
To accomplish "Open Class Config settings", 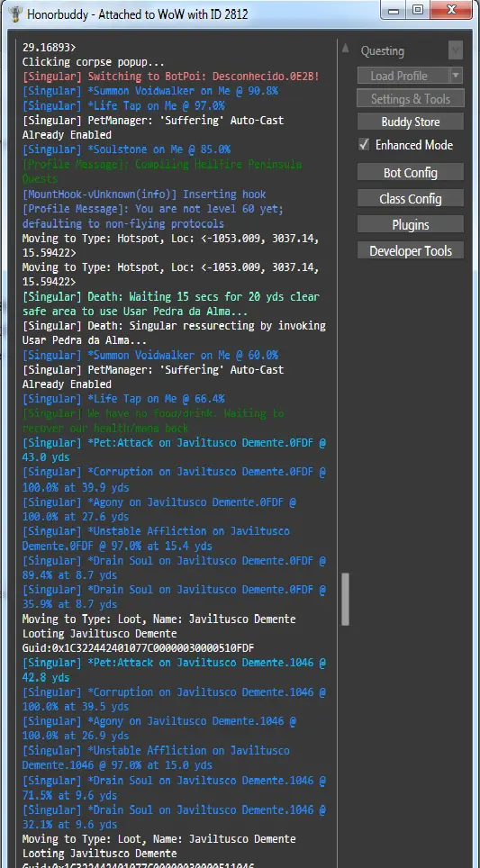I will 411,198.
